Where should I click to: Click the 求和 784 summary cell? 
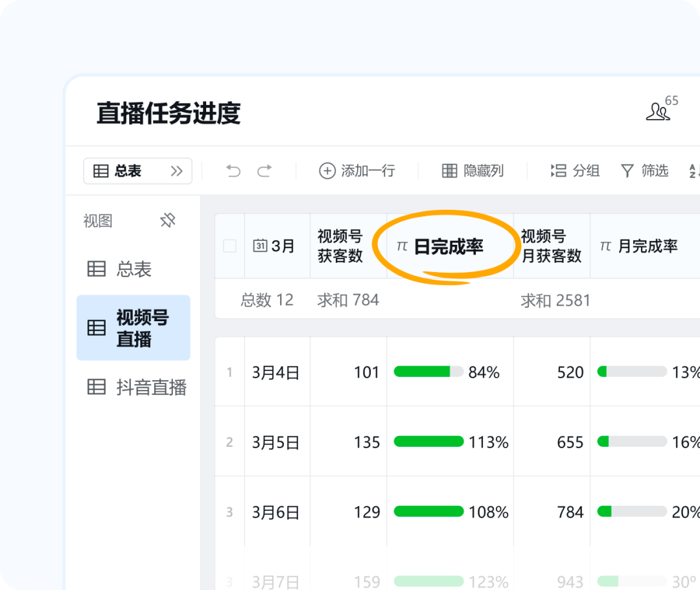[349, 300]
